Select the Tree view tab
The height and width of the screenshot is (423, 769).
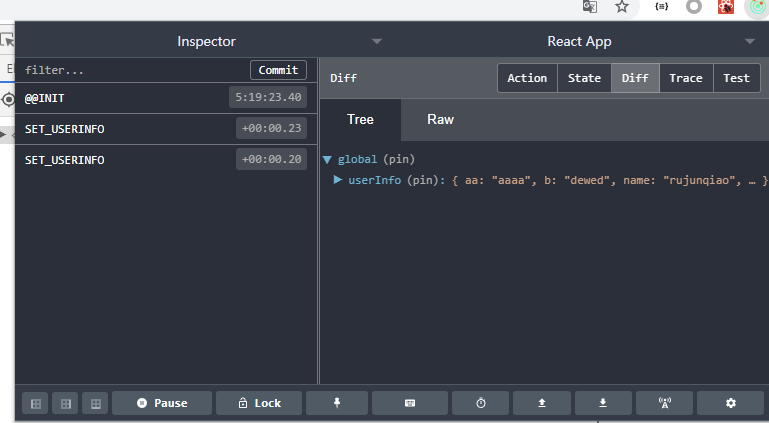coord(360,120)
